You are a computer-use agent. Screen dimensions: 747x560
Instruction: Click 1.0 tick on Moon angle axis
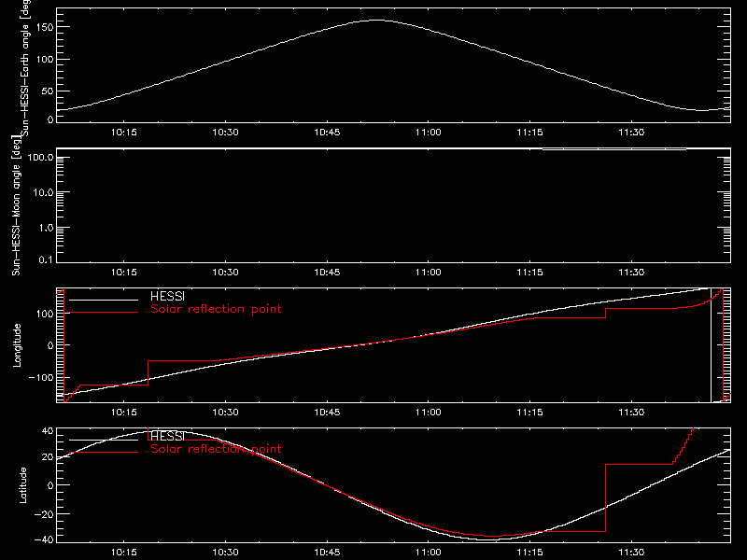coord(46,228)
